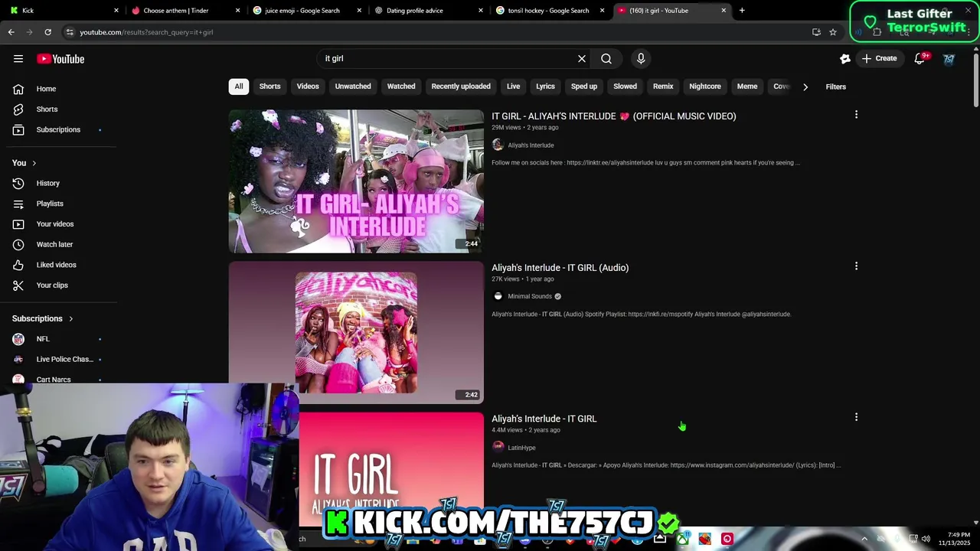Start voice search with the microphone
The height and width of the screenshot is (551, 980).
point(641,58)
